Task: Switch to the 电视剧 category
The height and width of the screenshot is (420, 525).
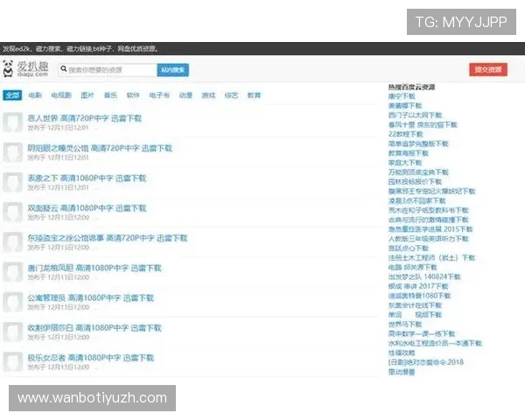Action: [61, 95]
